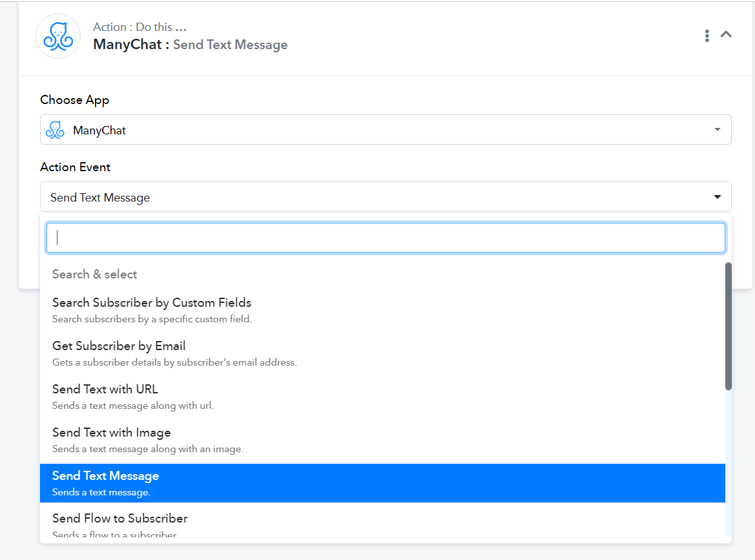Focus the action event search input
Screen dimensions: 755x560
tap(386, 238)
